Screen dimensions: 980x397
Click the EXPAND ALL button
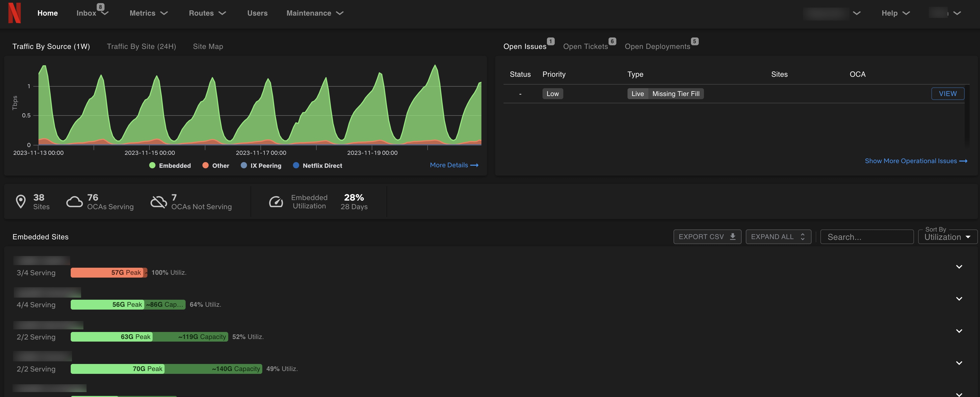[x=778, y=237]
